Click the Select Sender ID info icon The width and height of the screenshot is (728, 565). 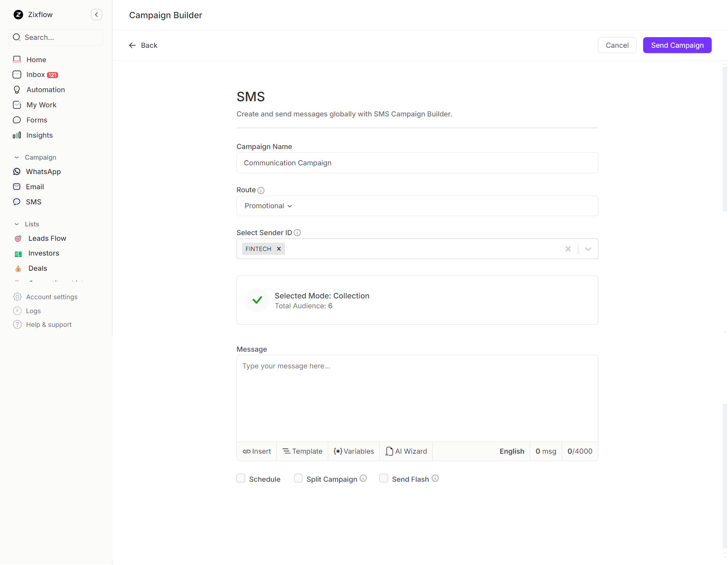(x=297, y=233)
